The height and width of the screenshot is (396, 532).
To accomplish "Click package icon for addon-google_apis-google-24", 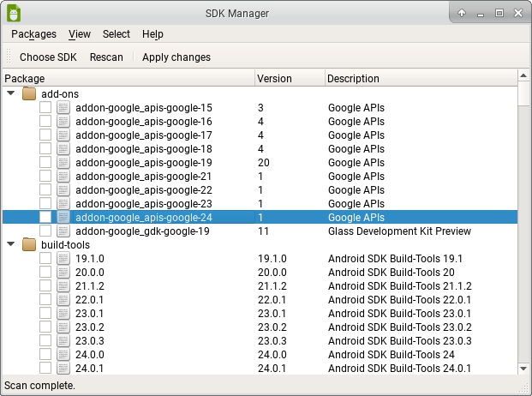I will (x=63, y=217).
